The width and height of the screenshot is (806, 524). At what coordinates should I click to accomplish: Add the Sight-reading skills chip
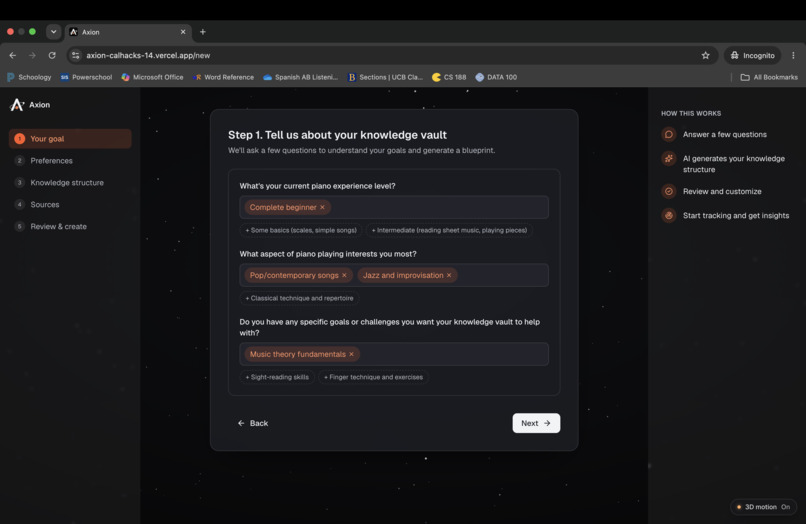pyautogui.click(x=277, y=377)
